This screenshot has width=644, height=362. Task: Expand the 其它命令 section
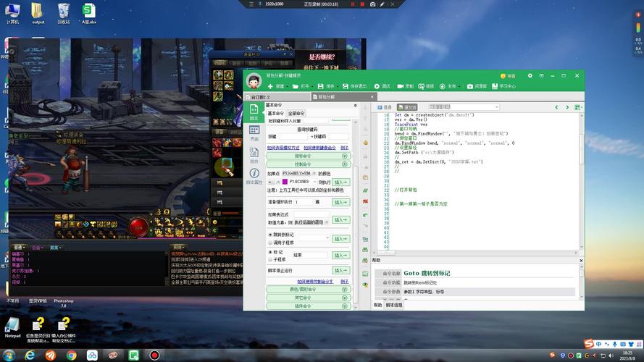(x=309, y=298)
